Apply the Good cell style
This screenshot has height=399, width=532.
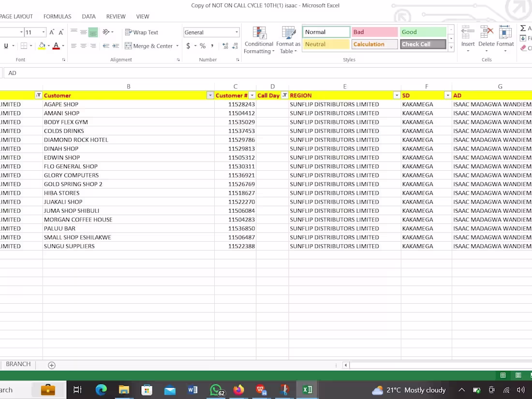point(423,32)
